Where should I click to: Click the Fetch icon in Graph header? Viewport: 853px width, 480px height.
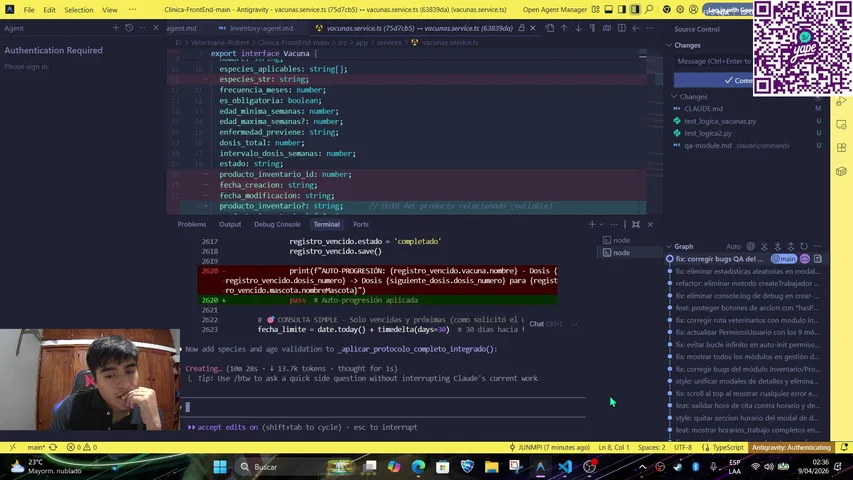point(764,247)
